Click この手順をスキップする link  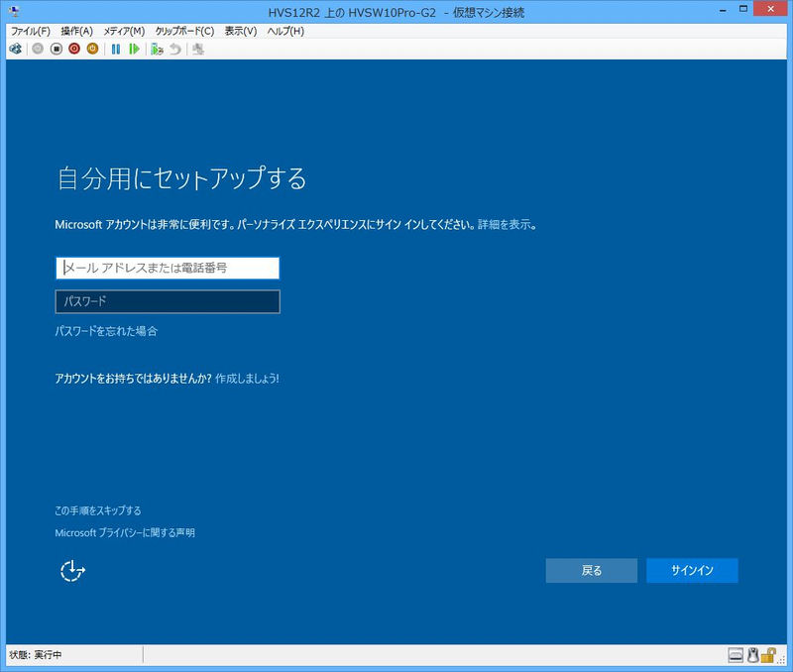click(97, 510)
